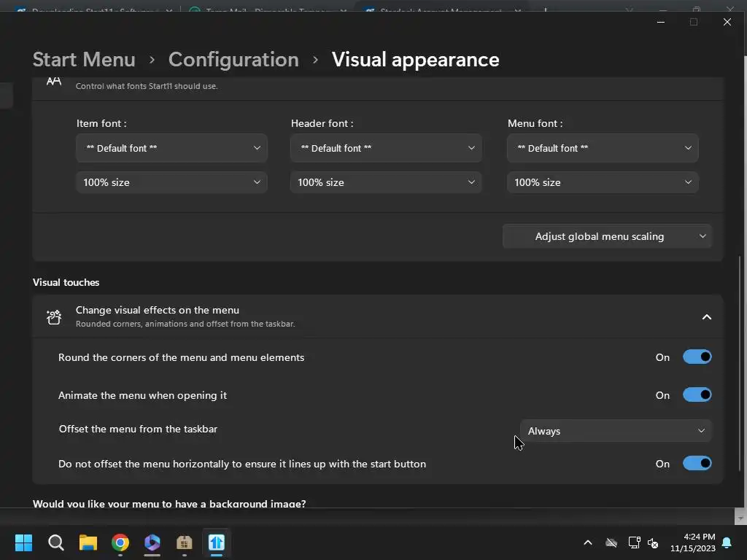This screenshot has height=560, width=747.
Task: Open the Header font Default font dropdown
Action: coord(386,148)
